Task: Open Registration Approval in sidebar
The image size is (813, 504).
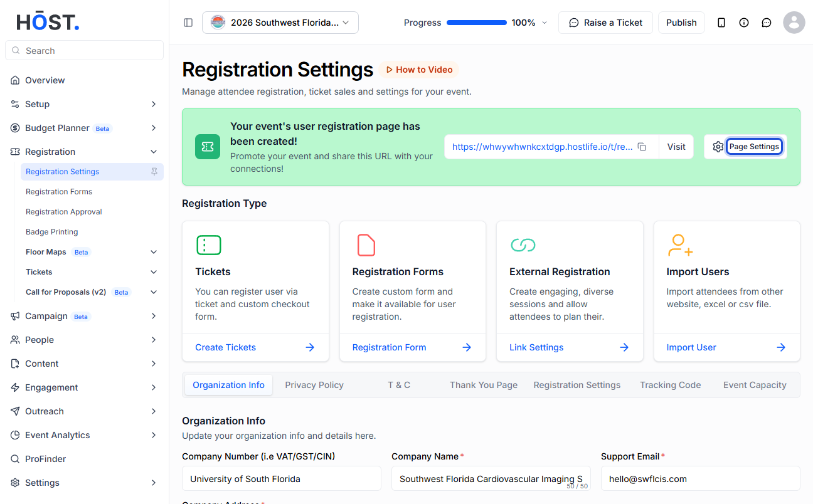Action: click(64, 212)
